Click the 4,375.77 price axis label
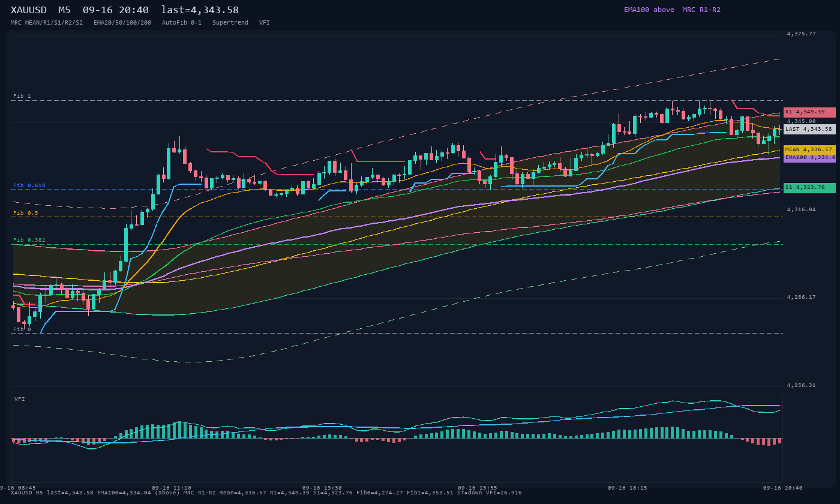 tap(802, 34)
